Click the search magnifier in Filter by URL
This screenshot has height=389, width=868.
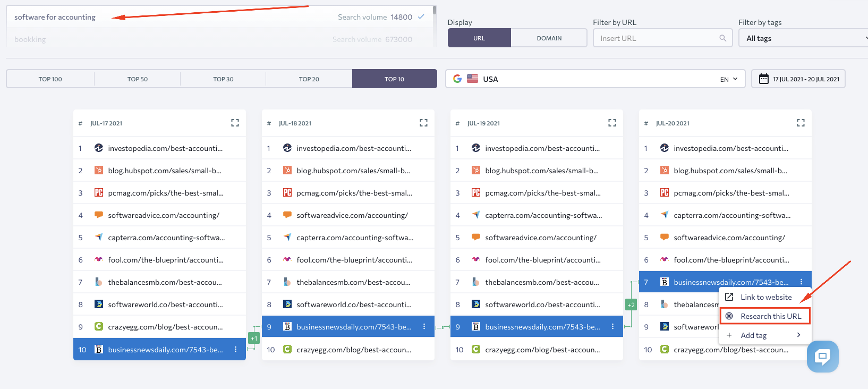pos(722,38)
